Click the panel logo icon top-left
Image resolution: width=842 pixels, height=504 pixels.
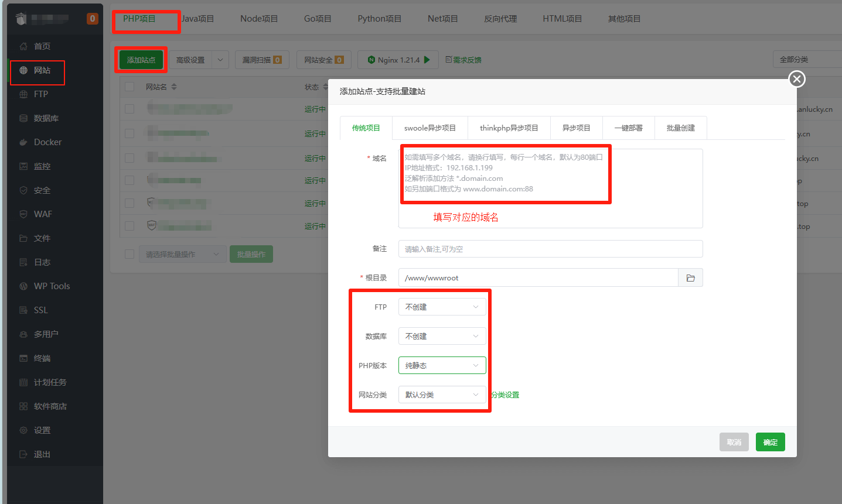[21, 19]
